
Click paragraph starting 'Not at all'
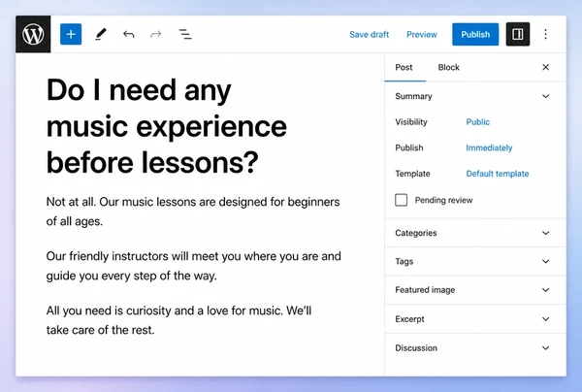(x=193, y=212)
